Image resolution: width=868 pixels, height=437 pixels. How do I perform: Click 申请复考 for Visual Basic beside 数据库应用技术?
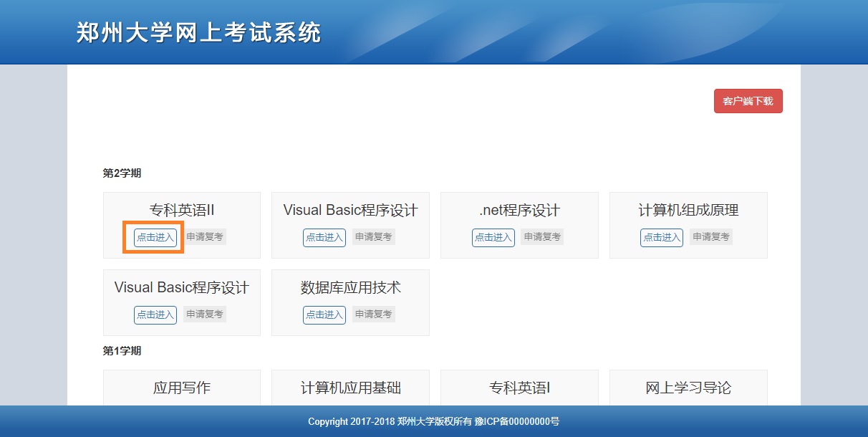pyautogui.click(x=204, y=314)
